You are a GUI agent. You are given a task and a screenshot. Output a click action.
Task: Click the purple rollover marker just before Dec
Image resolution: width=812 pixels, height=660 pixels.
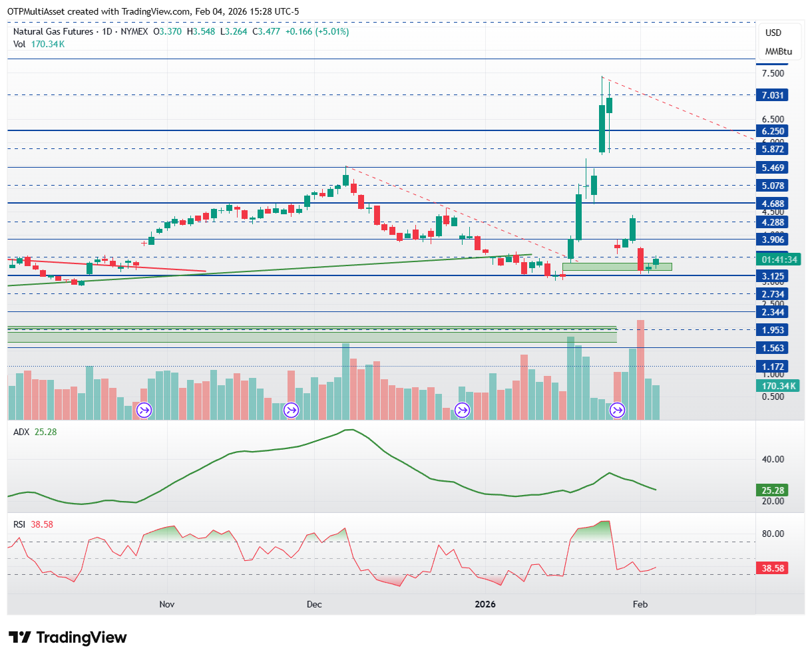click(x=292, y=410)
